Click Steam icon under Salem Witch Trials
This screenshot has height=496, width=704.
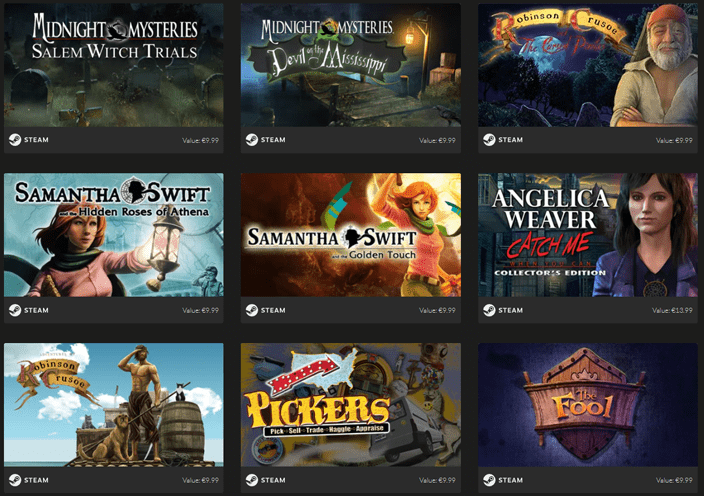tap(15, 140)
